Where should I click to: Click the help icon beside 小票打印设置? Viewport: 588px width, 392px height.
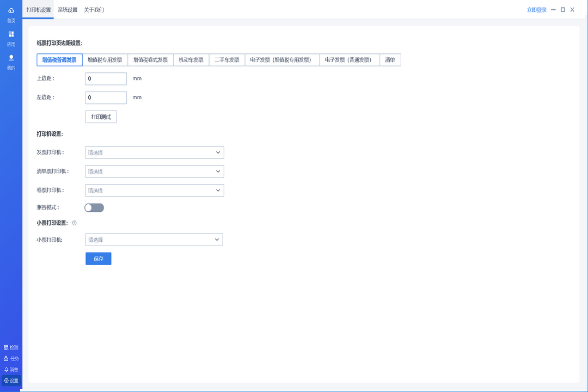click(74, 223)
